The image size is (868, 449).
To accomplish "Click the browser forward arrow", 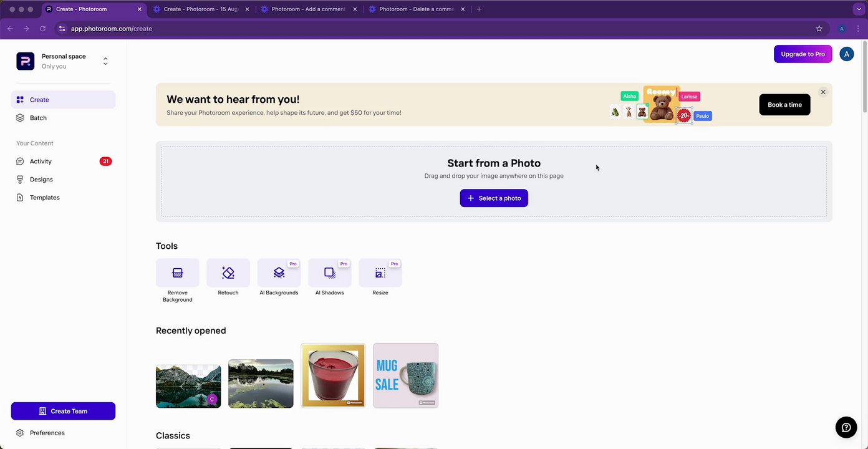I will pyautogui.click(x=26, y=29).
